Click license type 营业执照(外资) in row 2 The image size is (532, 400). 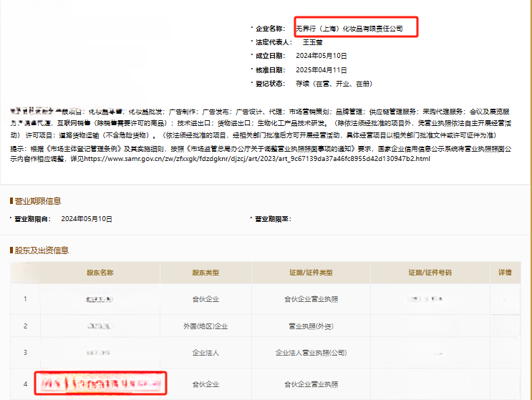click(x=311, y=326)
